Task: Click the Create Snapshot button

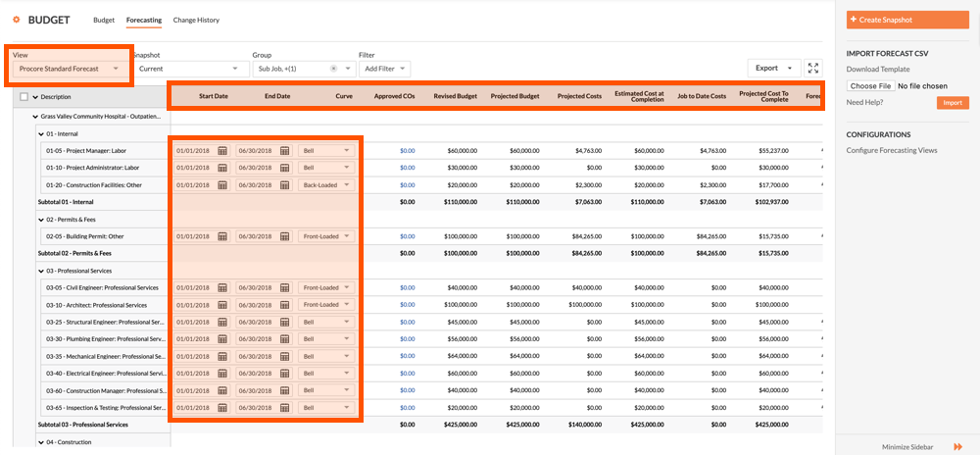Action: pos(907,20)
